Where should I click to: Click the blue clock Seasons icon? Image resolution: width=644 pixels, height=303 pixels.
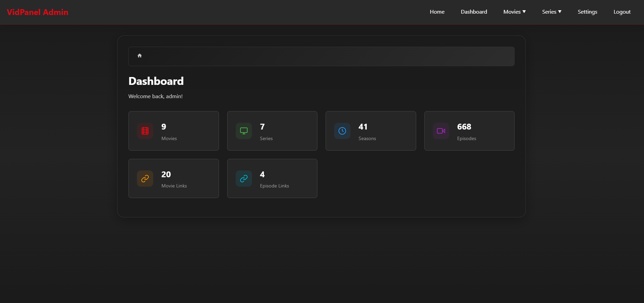pyautogui.click(x=342, y=131)
